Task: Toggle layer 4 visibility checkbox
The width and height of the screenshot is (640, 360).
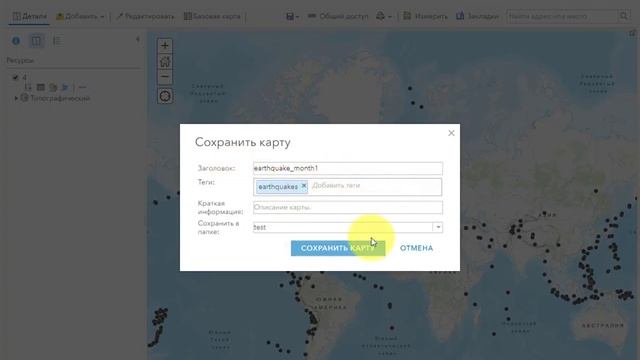Action: 16,77
